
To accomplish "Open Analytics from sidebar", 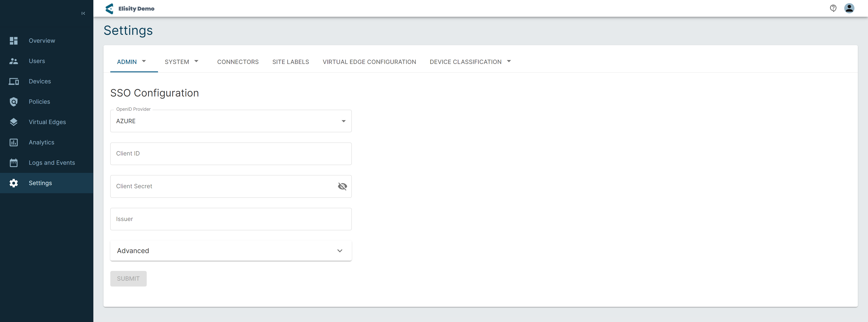I will 41,143.
